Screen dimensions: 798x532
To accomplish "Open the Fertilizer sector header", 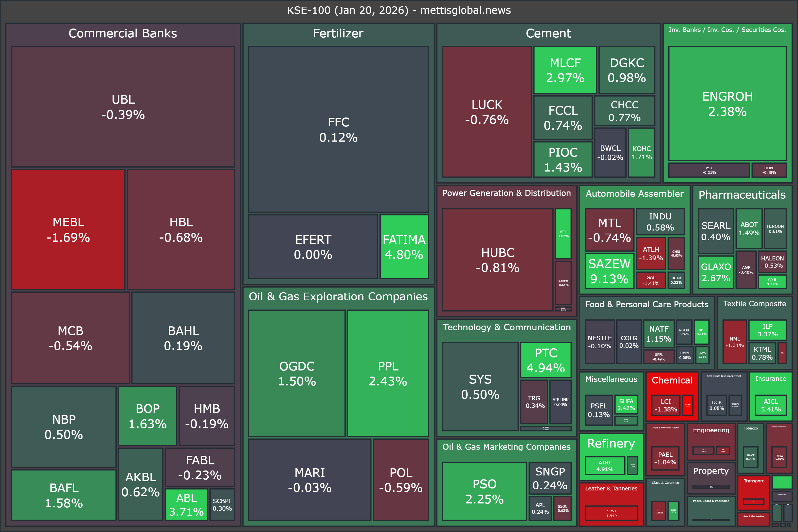I will pos(338,33).
